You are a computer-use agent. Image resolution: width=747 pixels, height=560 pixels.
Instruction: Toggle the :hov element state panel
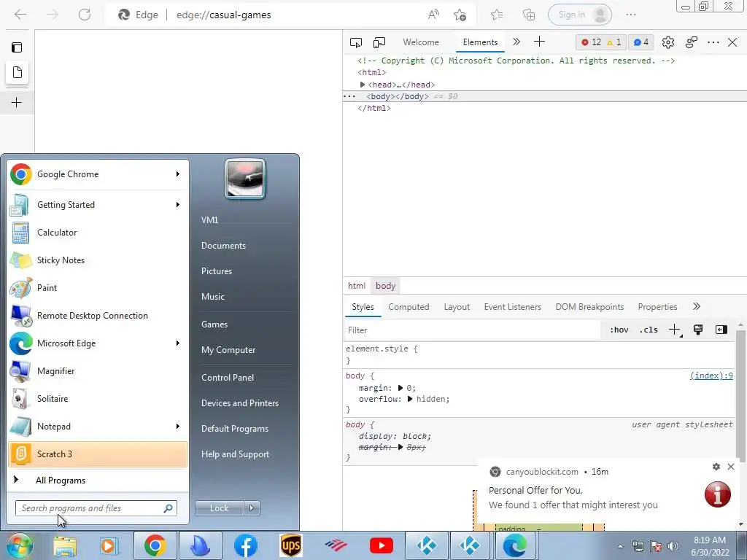619,330
